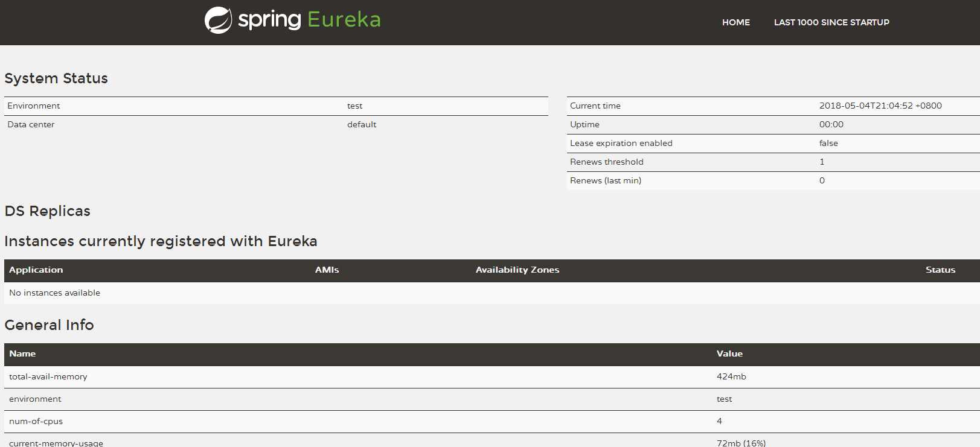Select the Renews (last min) label
The height and width of the screenshot is (447, 980).
[606, 180]
